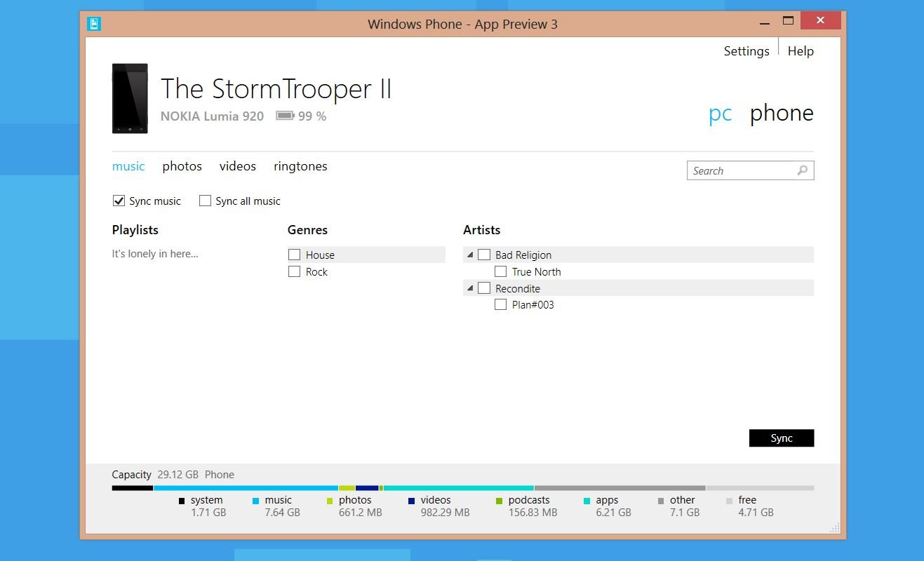Screen dimensions: 924x561
Task: Click the Lumia phone device image
Action: pyautogui.click(x=130, y=98)
